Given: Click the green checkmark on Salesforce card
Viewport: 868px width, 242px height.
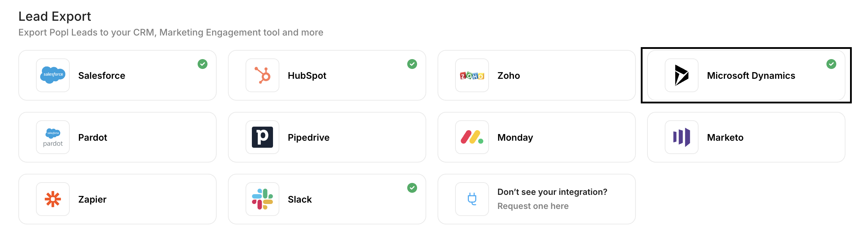Looking at the screenshot, I should [x=203, y=64].
